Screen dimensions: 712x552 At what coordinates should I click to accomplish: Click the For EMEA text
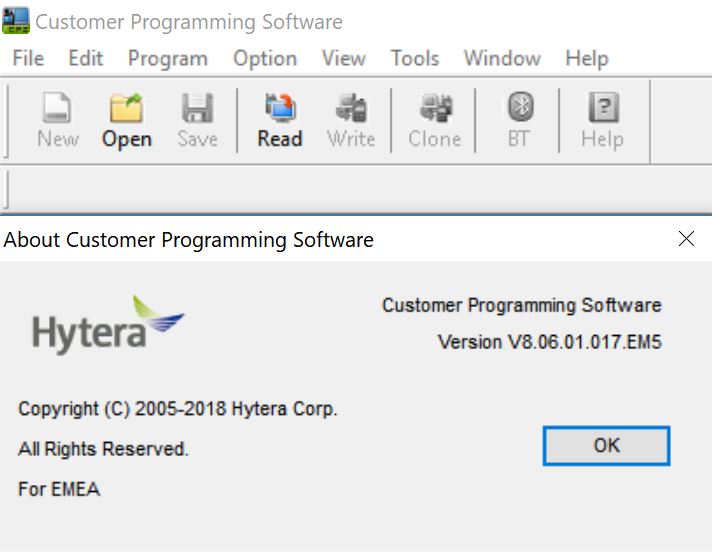click(59, 489)
